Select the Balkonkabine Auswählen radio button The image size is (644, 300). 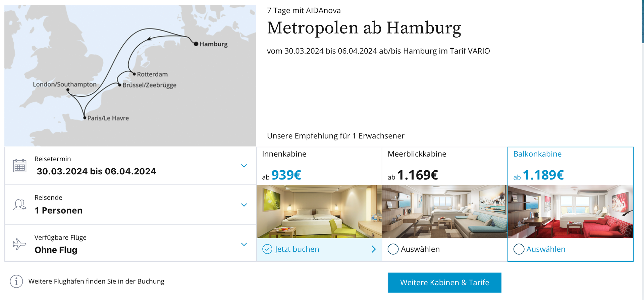[x=519, y=249]
